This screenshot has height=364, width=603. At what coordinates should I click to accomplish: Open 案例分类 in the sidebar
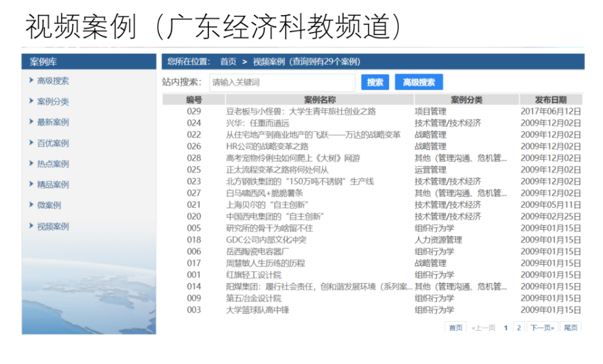[53, 101]
